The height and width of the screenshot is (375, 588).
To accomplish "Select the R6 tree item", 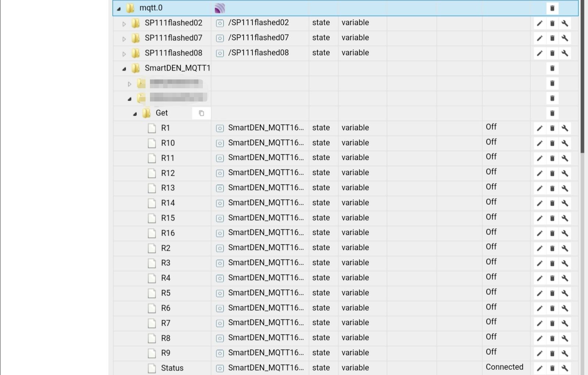I will 165,308.
